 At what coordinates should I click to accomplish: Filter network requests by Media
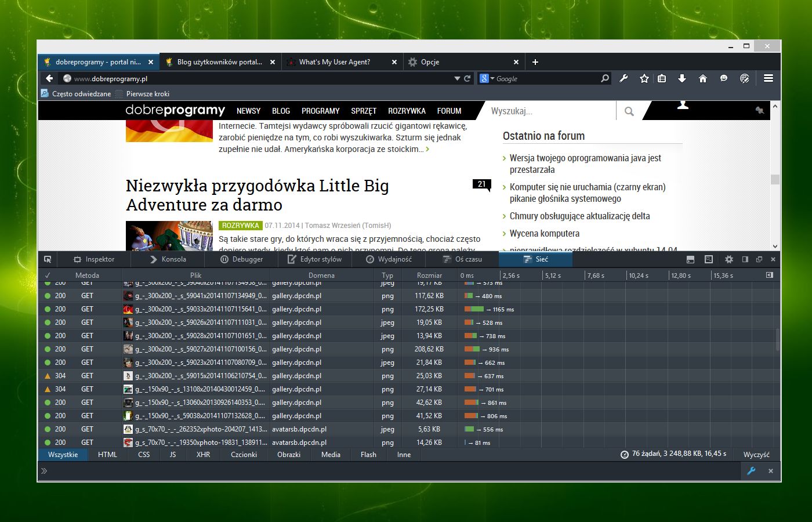tap(331, 455)
